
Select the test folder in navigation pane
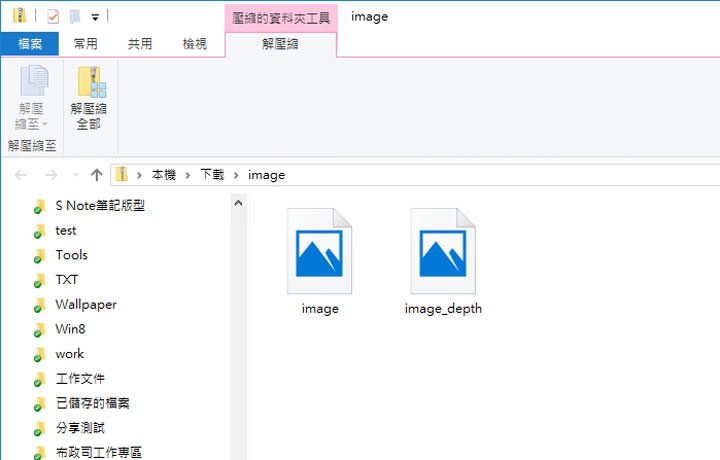click(66, 230)
